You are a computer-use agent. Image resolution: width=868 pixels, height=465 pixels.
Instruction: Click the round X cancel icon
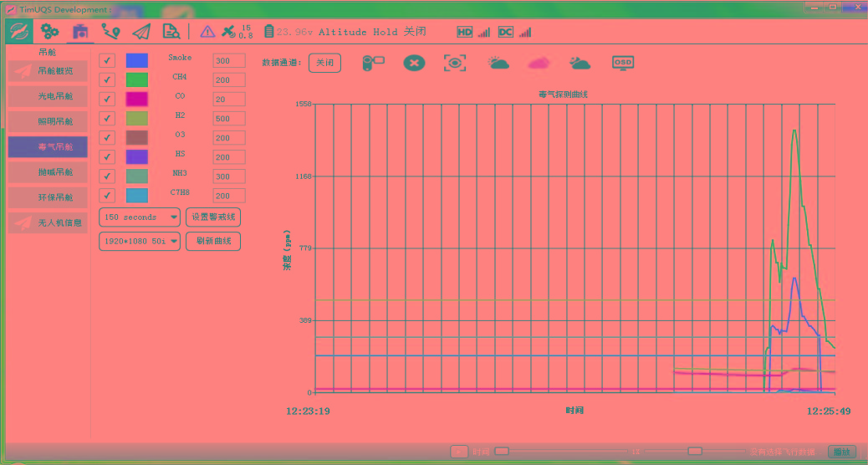click(414, 63)
